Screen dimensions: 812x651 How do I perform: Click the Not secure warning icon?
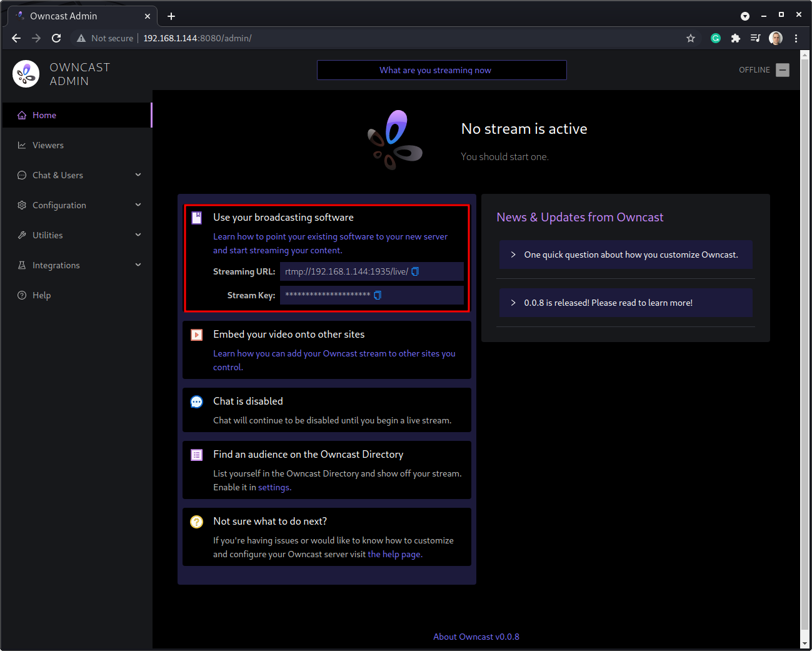point(81,38)
